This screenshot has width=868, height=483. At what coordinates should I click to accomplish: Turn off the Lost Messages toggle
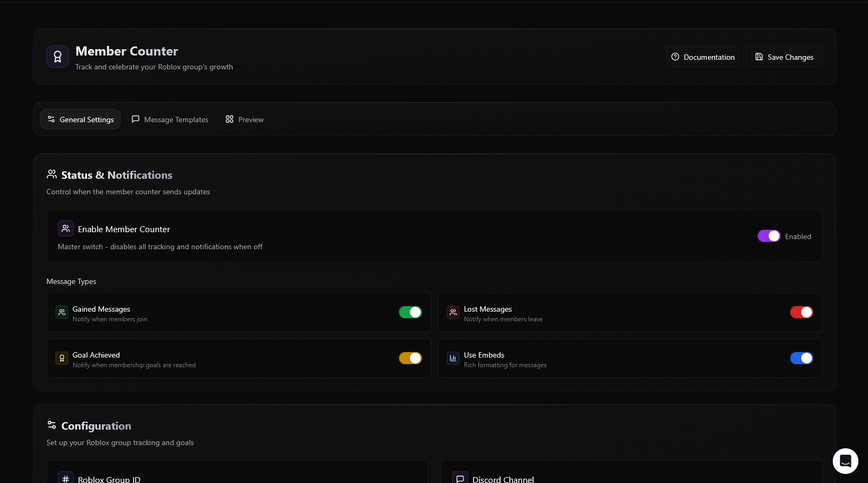(x=801, y=312)
